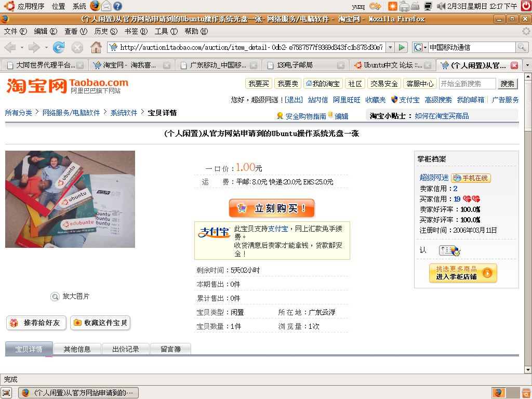Click the clock date in top panel

pyautogui.click(x=482, y=6)
